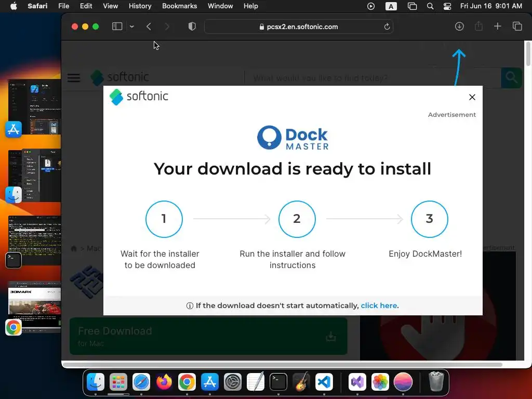Image resolution: width=532 pixels, height=399 pixels.
Task: Open the Window menu
Action: coord(220,6)
